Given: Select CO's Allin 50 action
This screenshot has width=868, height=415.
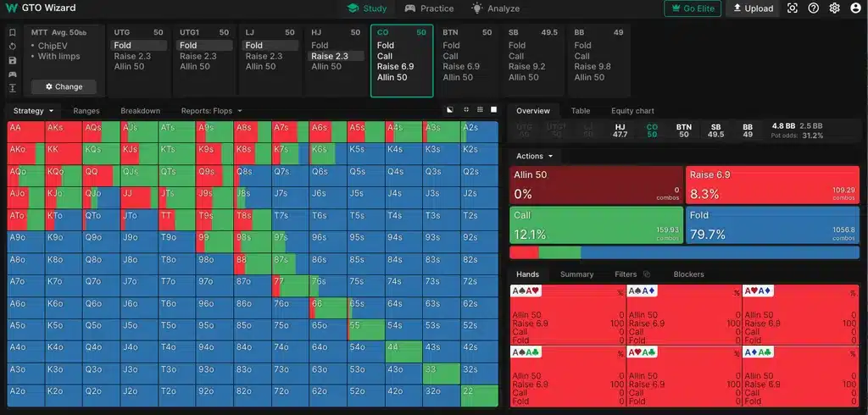Looking at the screenshot, I should [392, 77].
